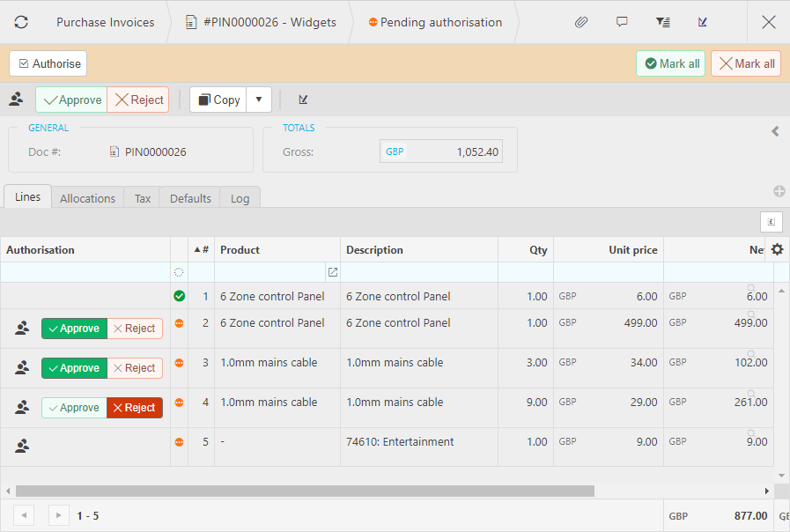Toggle Reject on line 4

point(135,408)
